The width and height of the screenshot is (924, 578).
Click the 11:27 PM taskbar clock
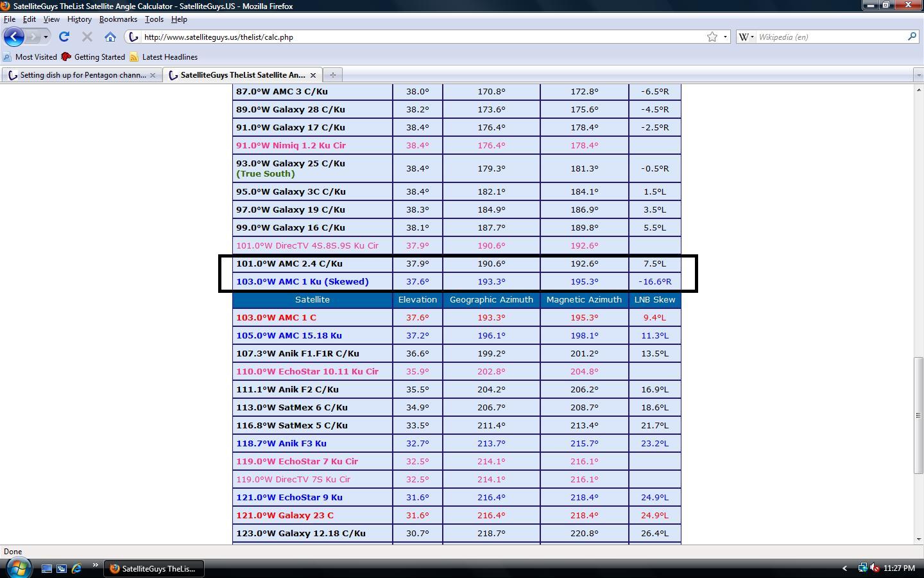click(x=899, y=568)
